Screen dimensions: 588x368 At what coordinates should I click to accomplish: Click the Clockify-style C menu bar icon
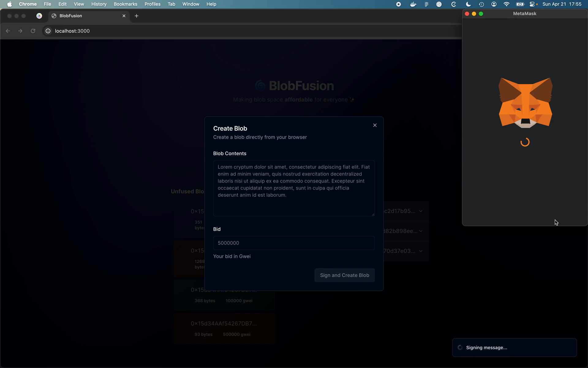[454, 4]
